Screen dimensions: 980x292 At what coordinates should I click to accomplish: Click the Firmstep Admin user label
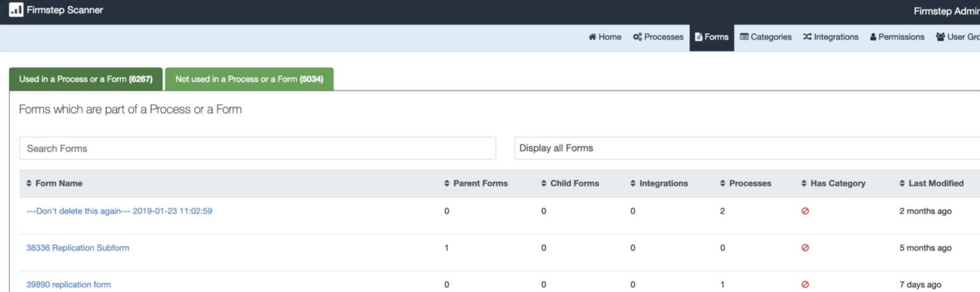(946, 11)
